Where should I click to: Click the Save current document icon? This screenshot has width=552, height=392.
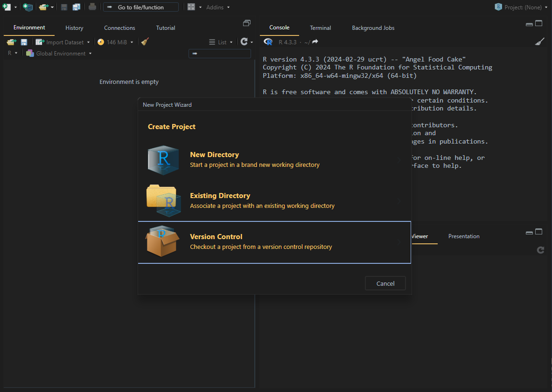pos(64,7)
